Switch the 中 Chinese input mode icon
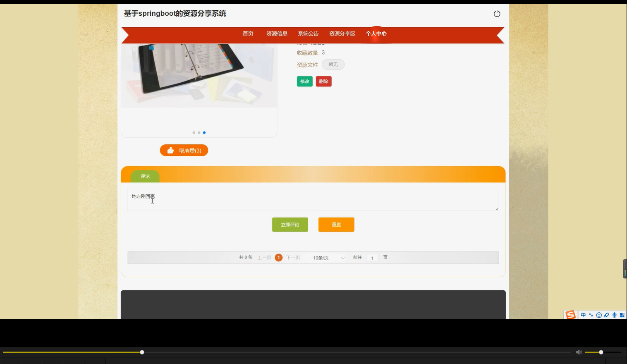This screenshot has height=364, width=627. (583, 315)
